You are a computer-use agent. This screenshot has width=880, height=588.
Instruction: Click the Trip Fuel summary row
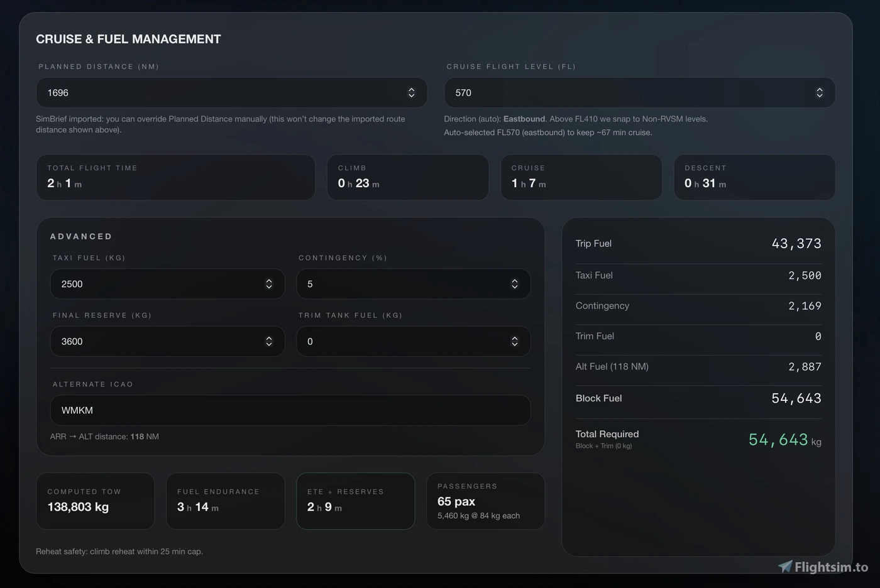click(x=698, y=244)
